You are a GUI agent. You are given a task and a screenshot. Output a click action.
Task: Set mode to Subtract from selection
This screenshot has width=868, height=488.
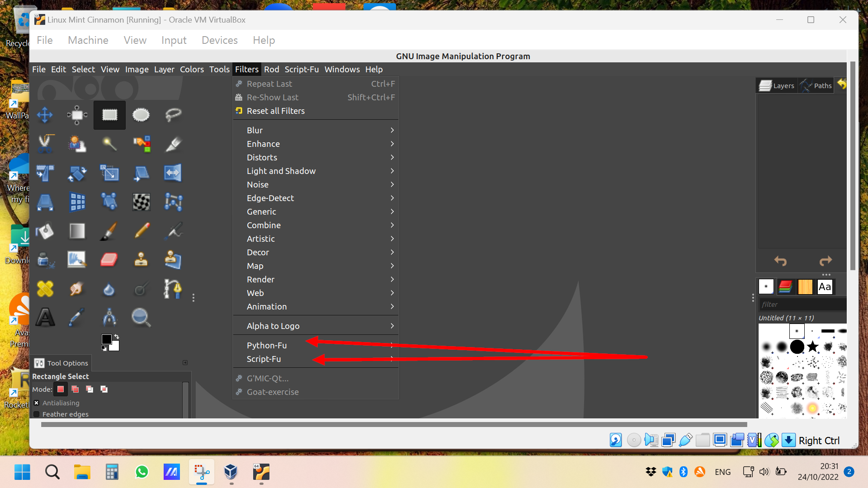[90, 389]
